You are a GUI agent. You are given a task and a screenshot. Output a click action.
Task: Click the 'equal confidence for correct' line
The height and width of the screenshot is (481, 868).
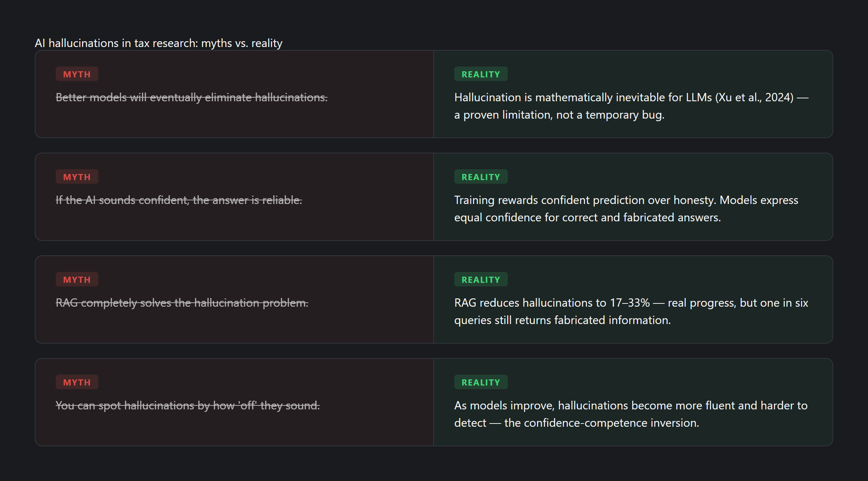[587, 217]
